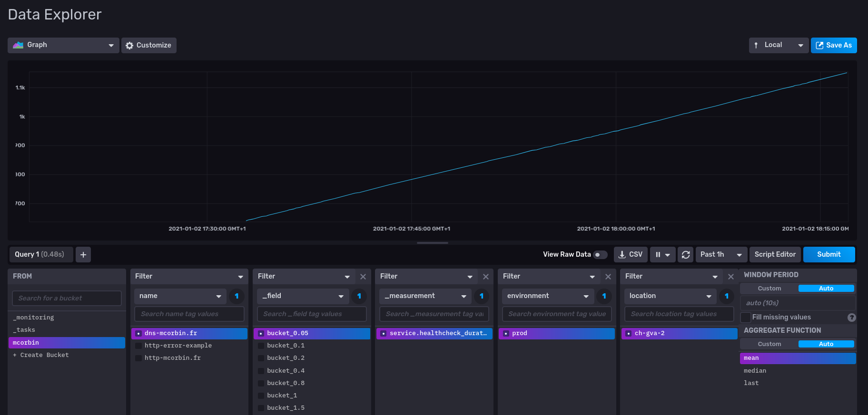Click the Search location tag values field

(679, 314)
